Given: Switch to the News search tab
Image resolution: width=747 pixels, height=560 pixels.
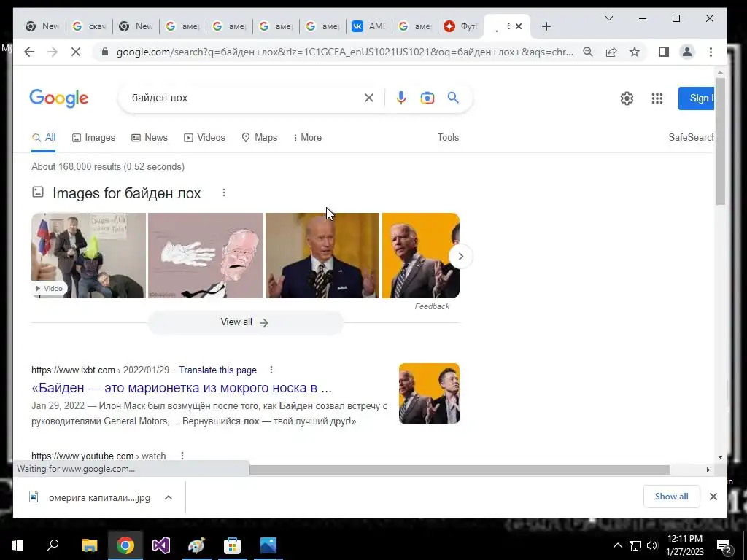Looking at the screenshot, I should (150, 138).
